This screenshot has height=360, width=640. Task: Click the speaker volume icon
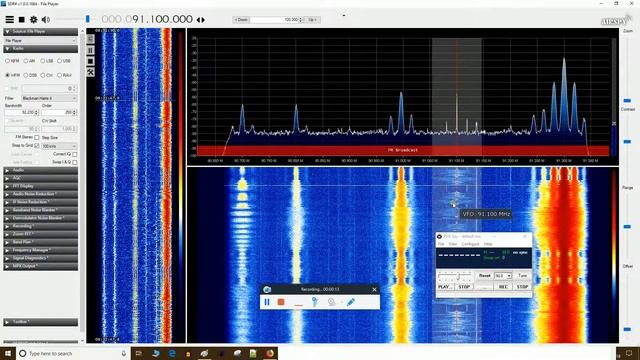46,19
